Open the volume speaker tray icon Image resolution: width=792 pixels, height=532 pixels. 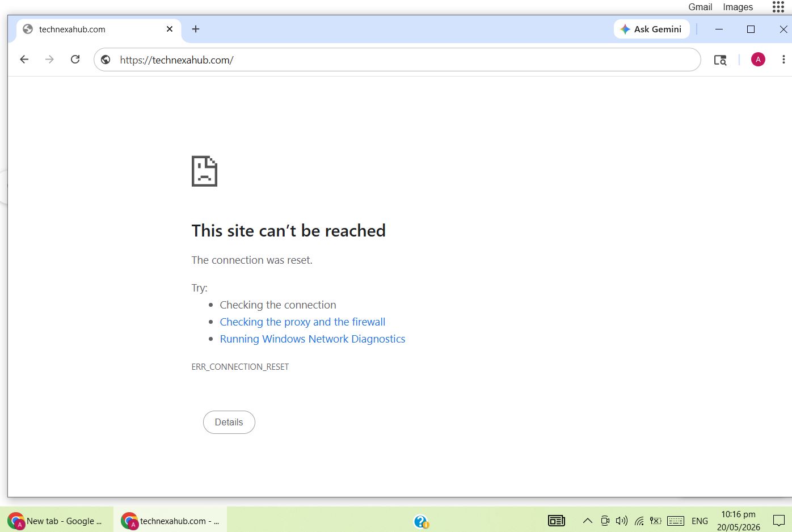(x=622, y=521)
